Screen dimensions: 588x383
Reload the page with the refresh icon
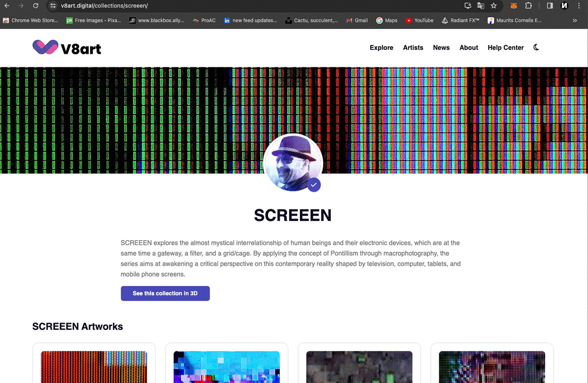(36, 6)
